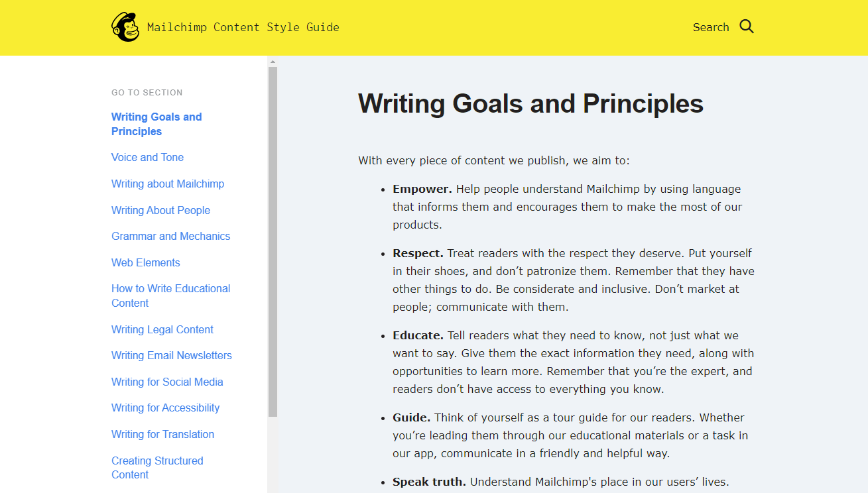Open the Web Elements section
This screenshot has height=493, width=868.
pyautogui.click(x=145, y=262)
